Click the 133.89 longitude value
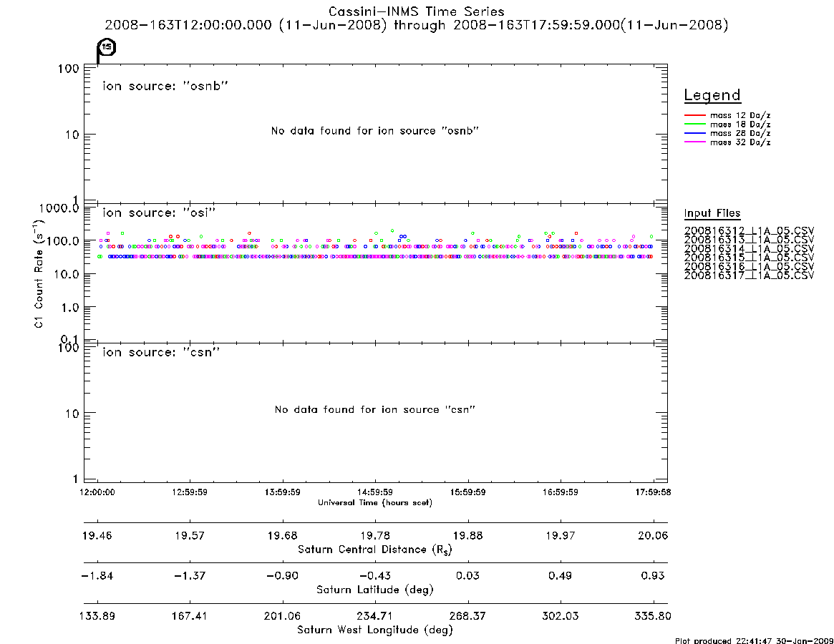This screenshot has height=644, width=834. (97, 616)
